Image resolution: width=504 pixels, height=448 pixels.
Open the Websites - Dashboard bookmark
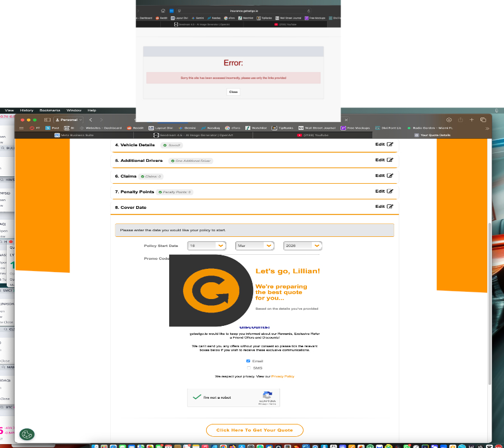click(101, 128)
